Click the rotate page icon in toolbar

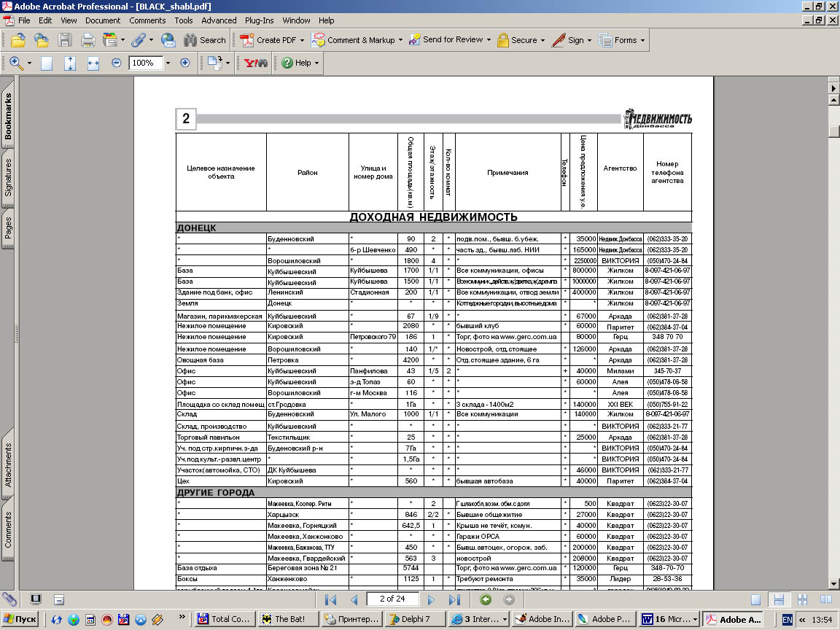215,63
